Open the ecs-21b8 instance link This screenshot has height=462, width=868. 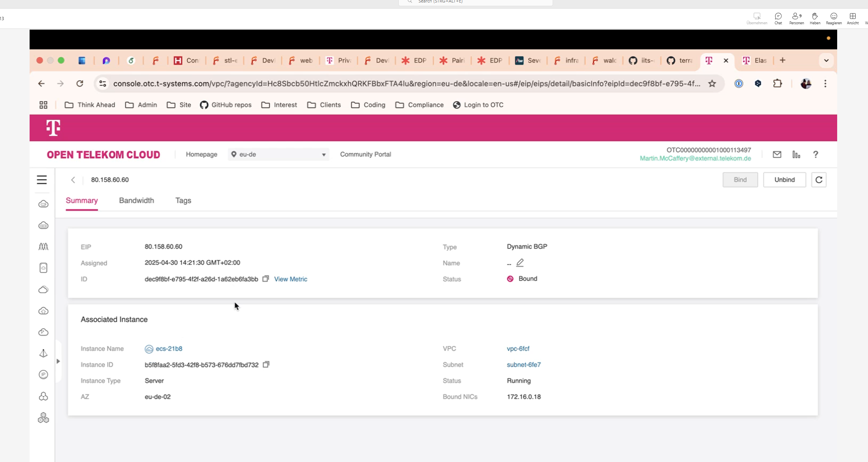(169, 348)
